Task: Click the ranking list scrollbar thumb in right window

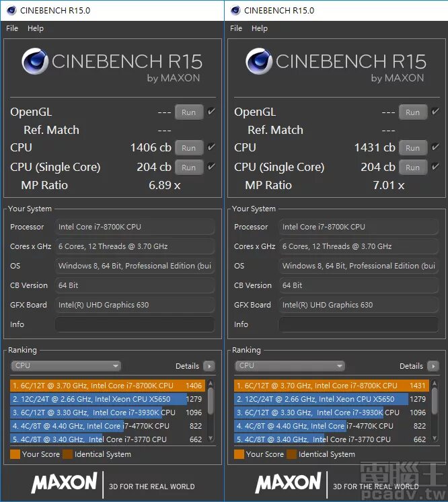Action: click(435, 401)
